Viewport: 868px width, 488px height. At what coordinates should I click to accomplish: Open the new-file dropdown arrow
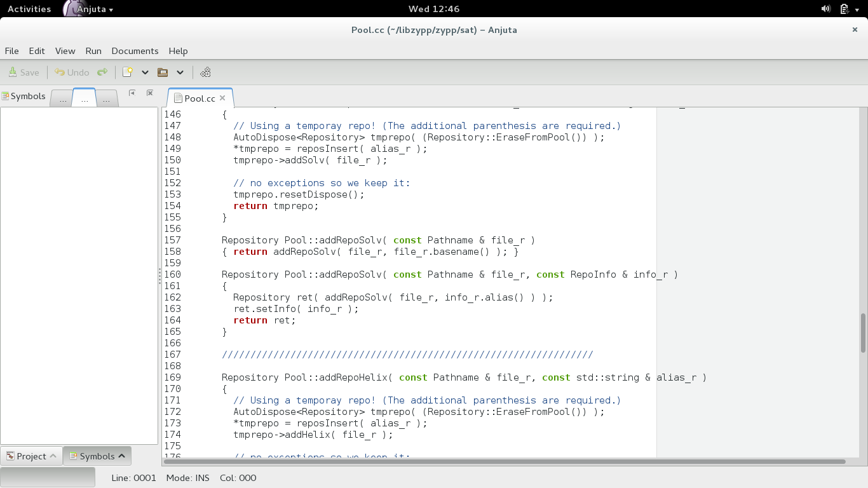click(x=145, y=72)
